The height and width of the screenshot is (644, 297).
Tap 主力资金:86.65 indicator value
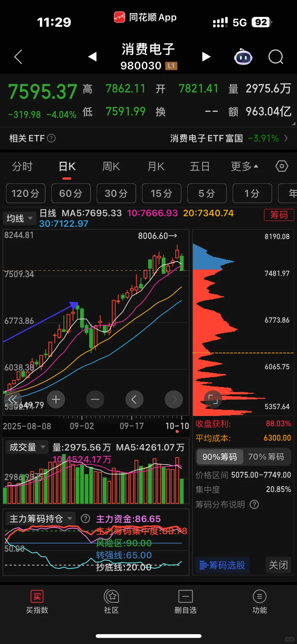(128, 519)
